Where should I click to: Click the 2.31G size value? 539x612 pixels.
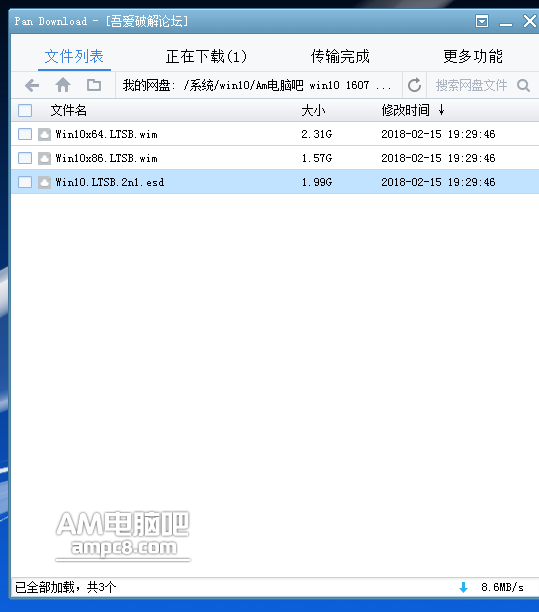point(317,134)
